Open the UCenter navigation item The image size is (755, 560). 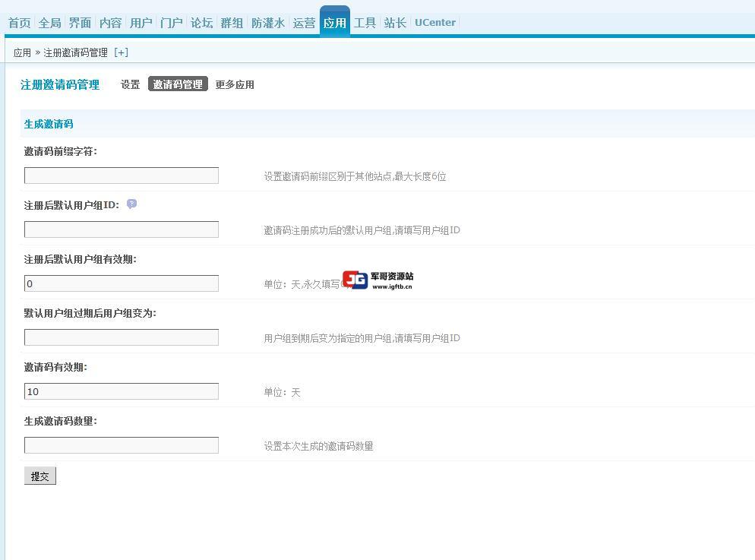pos(435,23)
